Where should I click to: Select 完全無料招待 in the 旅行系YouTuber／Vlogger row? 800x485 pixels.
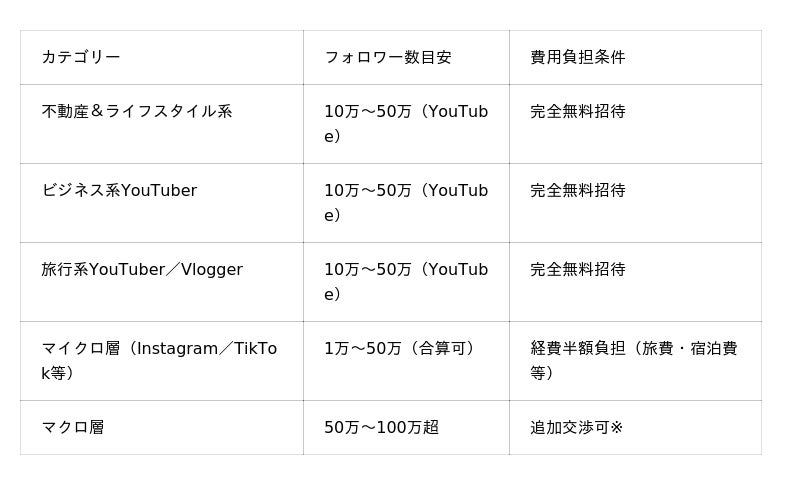(578, 269)
